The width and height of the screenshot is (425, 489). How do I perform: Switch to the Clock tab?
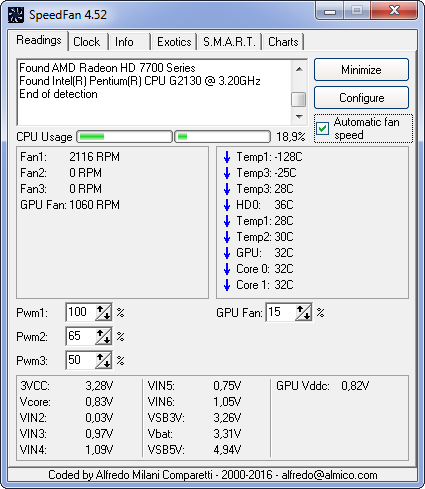point(87,42)
